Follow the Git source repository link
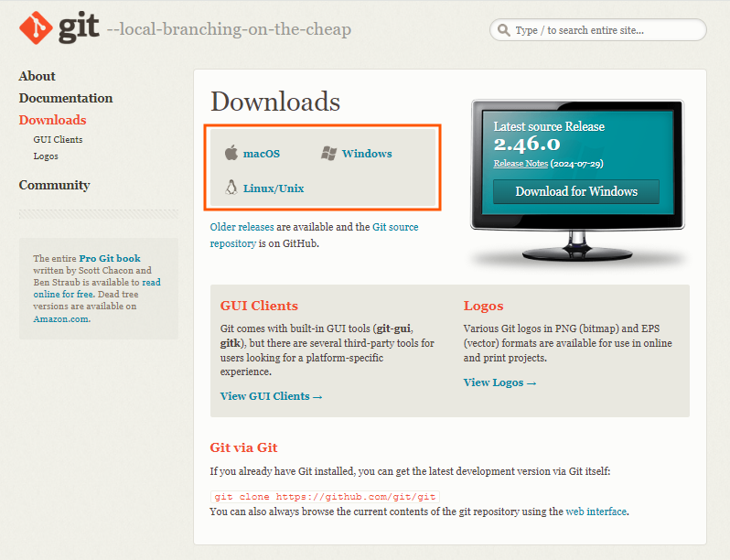This screenshot has height=560, width=730. point(315,235)
